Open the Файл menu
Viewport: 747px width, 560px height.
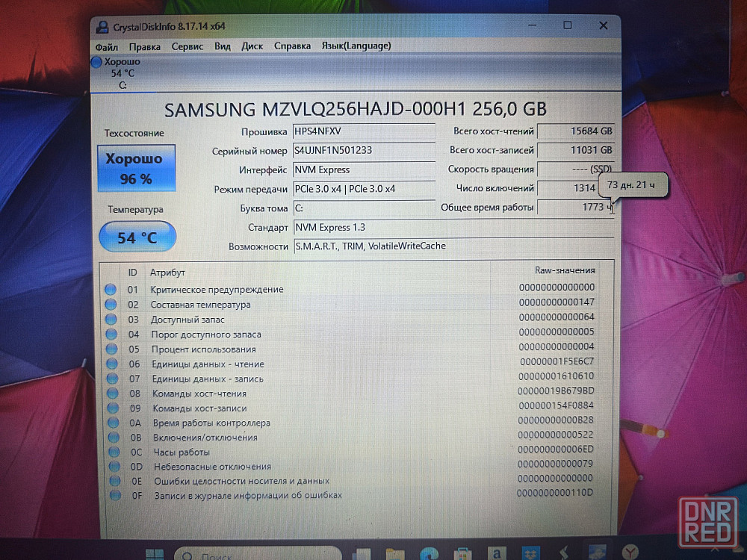click(x=106, y=46)
